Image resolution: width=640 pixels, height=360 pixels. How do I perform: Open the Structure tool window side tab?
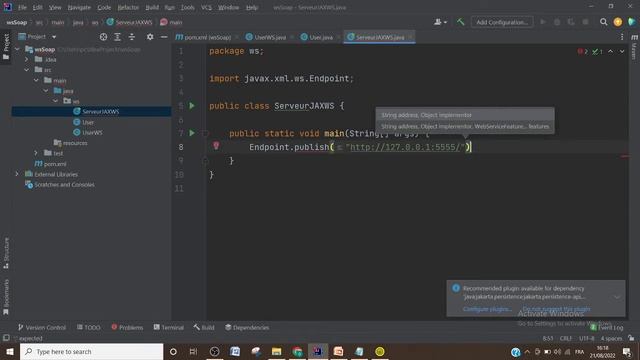click(x=6, y=253)
